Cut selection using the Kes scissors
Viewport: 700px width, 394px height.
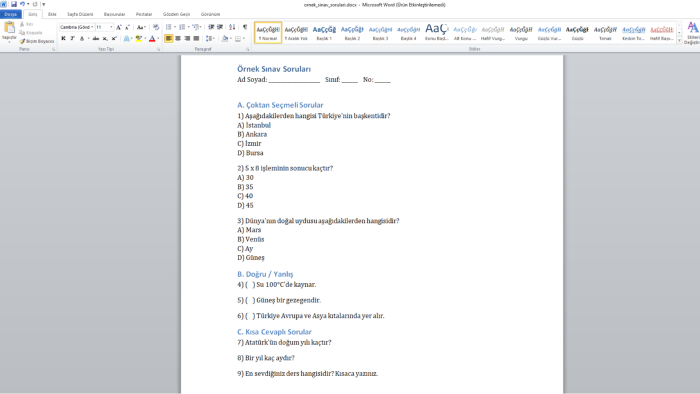click(x=26, y=24)
